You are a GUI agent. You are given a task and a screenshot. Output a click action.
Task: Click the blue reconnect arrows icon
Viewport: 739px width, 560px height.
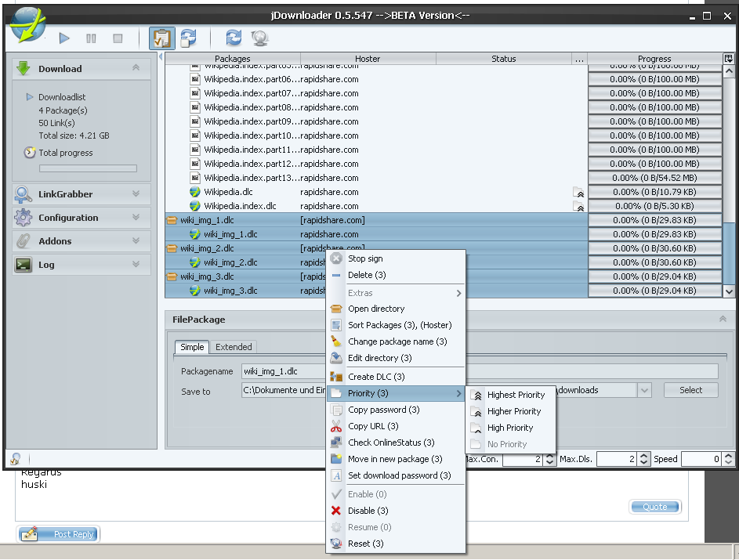point(233,38)
